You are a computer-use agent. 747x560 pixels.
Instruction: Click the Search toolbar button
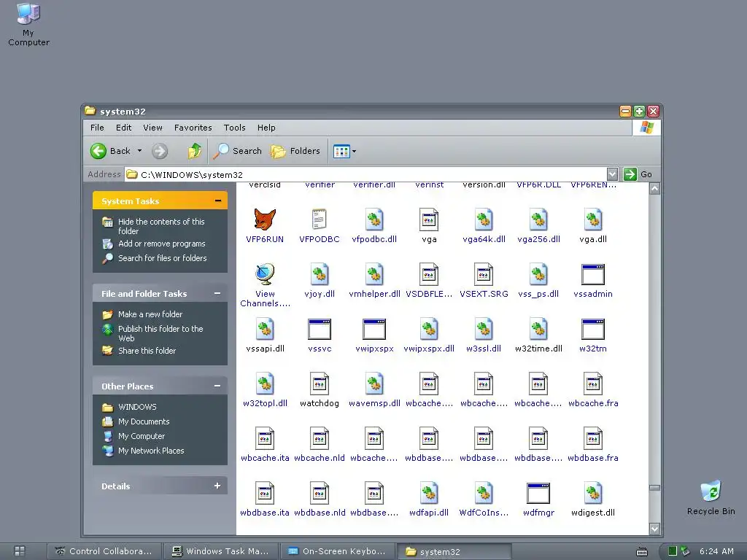(237, 151)
